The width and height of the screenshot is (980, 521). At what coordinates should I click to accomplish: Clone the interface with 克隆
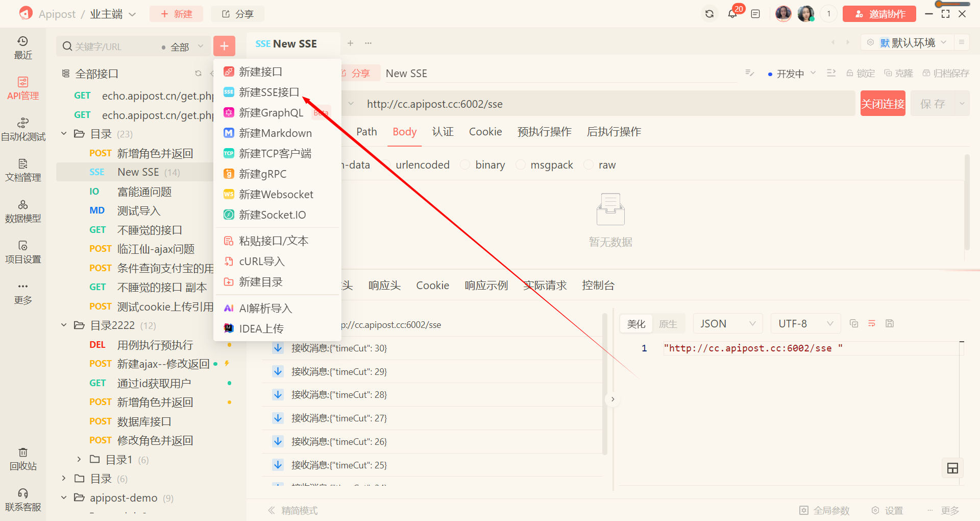point(898,73)
